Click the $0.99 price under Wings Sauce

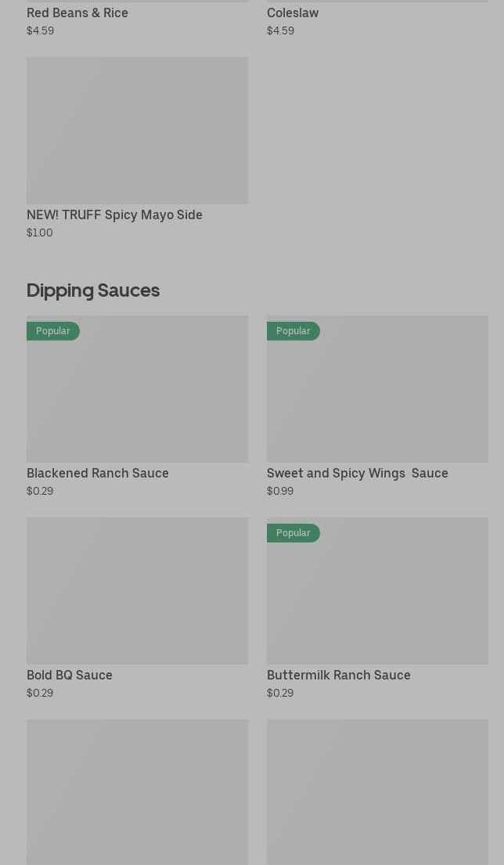tap(280, 492)
